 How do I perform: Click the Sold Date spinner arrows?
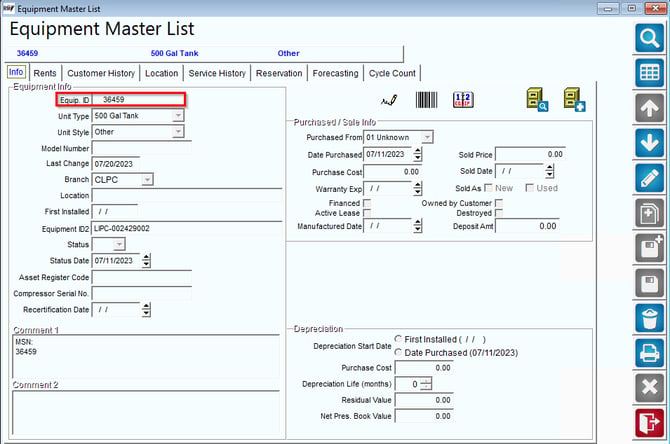(x=550, y=171)
